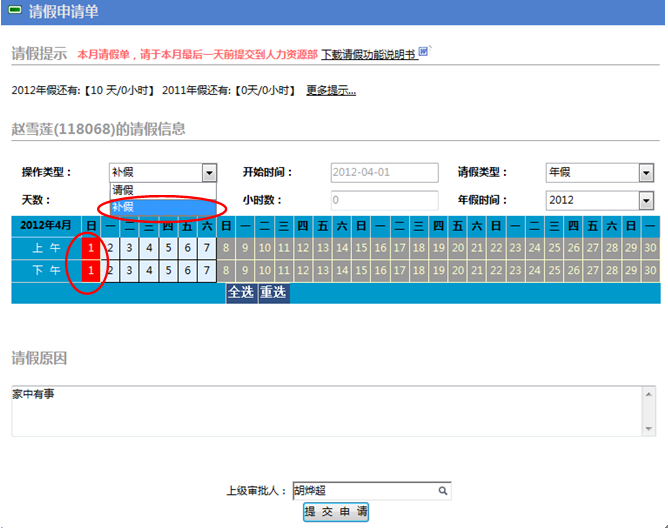
Task: Select afternoon (下午) cell for day 6
Action: 187,271
